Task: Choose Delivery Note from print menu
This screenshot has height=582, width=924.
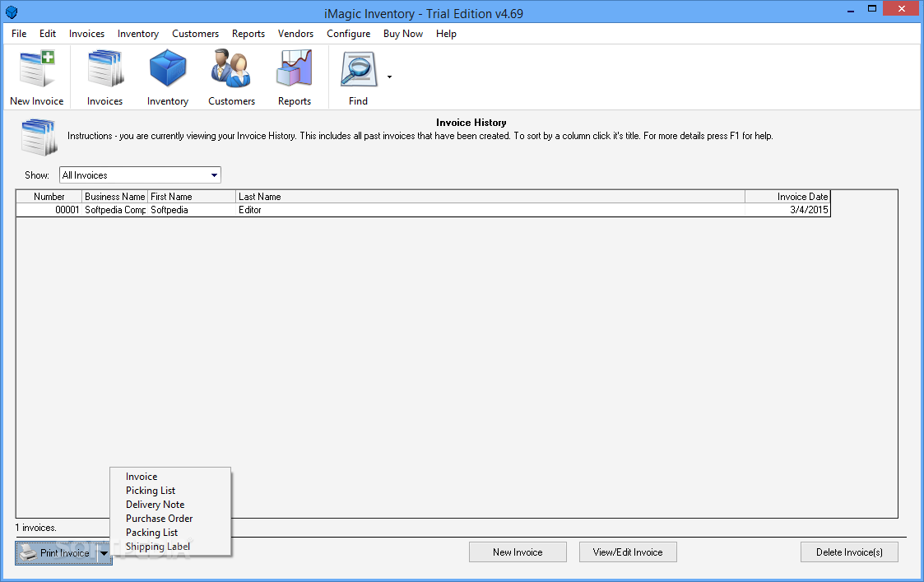Action: 170,505
